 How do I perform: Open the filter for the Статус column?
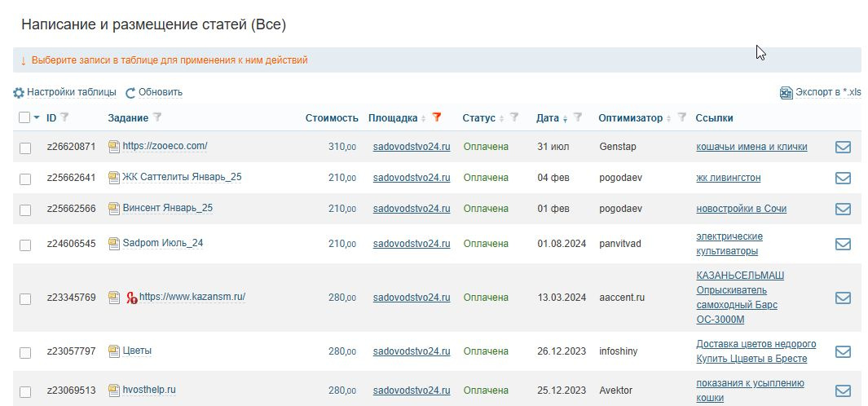[x=514, y=117]
